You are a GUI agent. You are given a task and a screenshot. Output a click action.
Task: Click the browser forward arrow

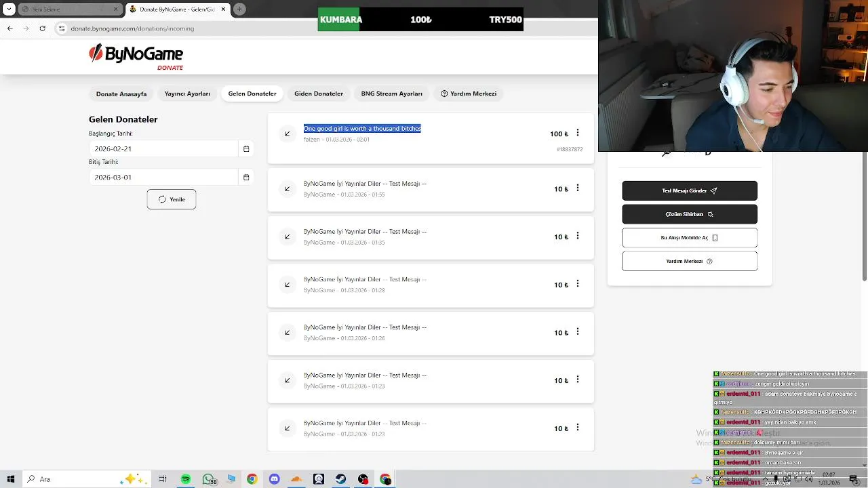click(x=26, y=28)
